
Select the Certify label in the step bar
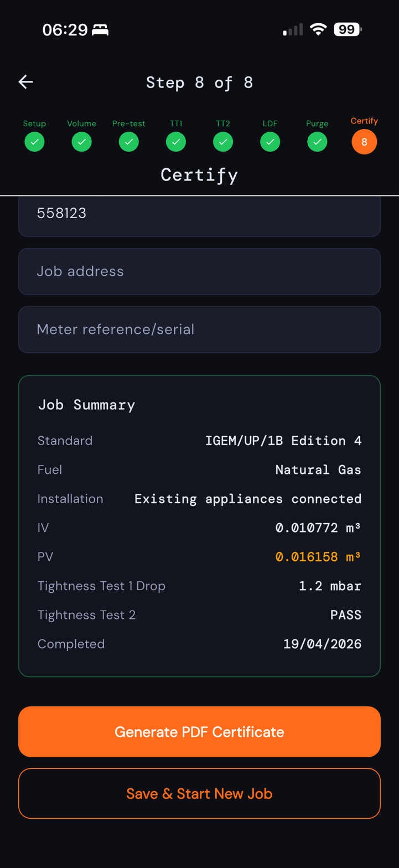pyautogui.click(x=364, y=120)
